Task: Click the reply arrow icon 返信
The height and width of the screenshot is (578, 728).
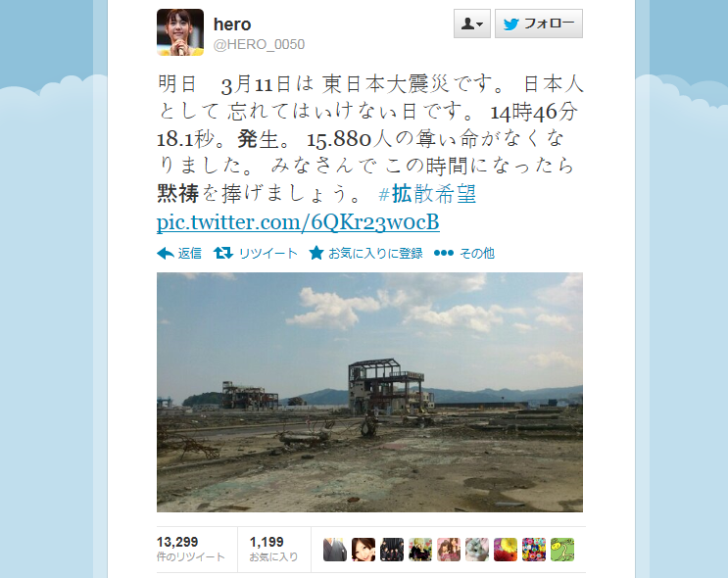Action: tap(179, 253)
